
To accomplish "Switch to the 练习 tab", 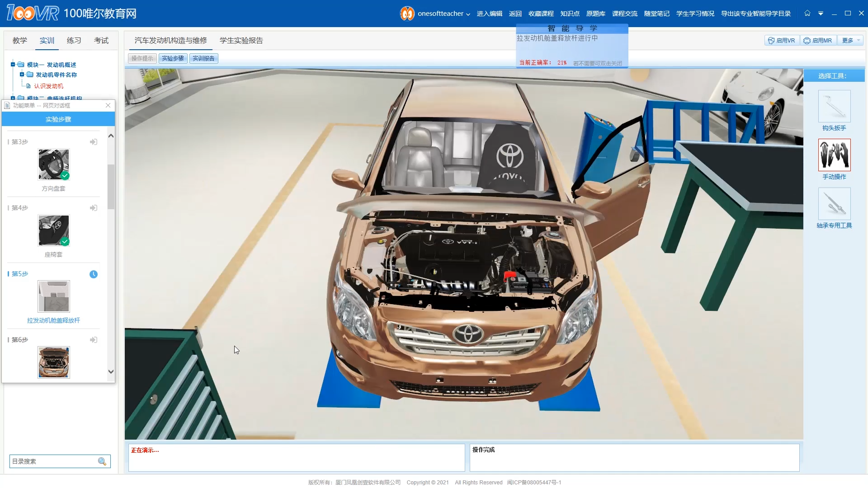I will point(74,40).
